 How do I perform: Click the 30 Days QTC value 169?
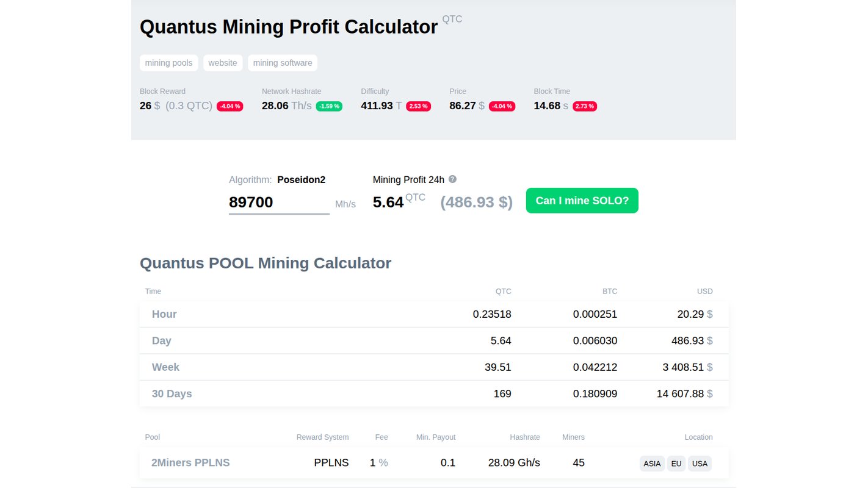(x=502, y=394)
